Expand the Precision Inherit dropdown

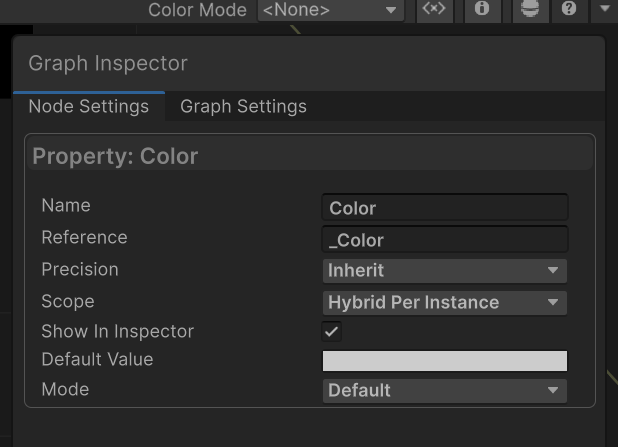pyautogui.click(x=444, y=270)
